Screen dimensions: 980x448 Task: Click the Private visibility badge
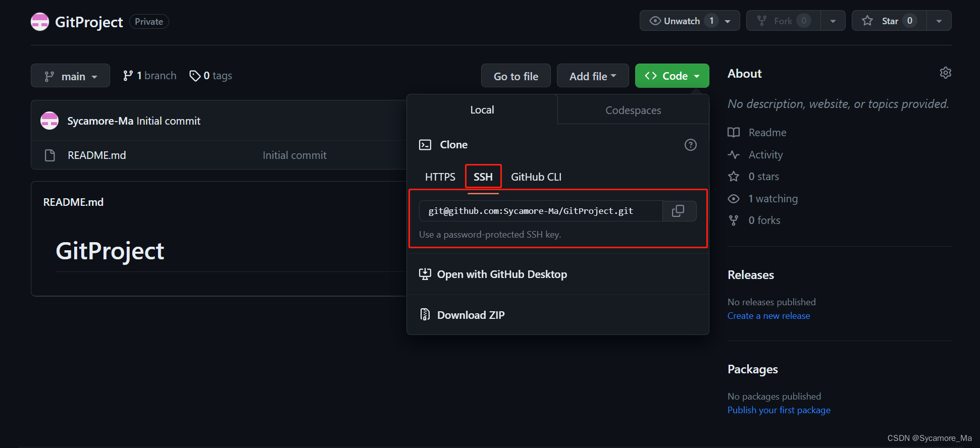[149, 22]
